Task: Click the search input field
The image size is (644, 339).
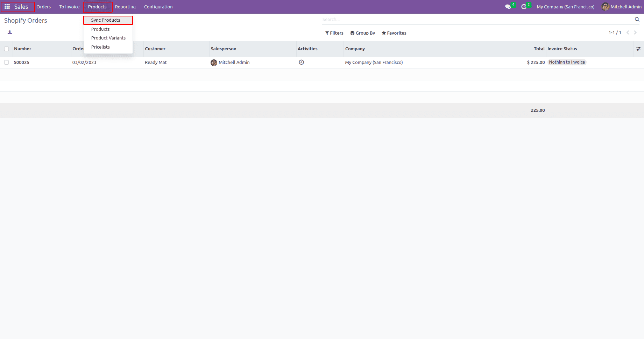Action: [477, 20]
